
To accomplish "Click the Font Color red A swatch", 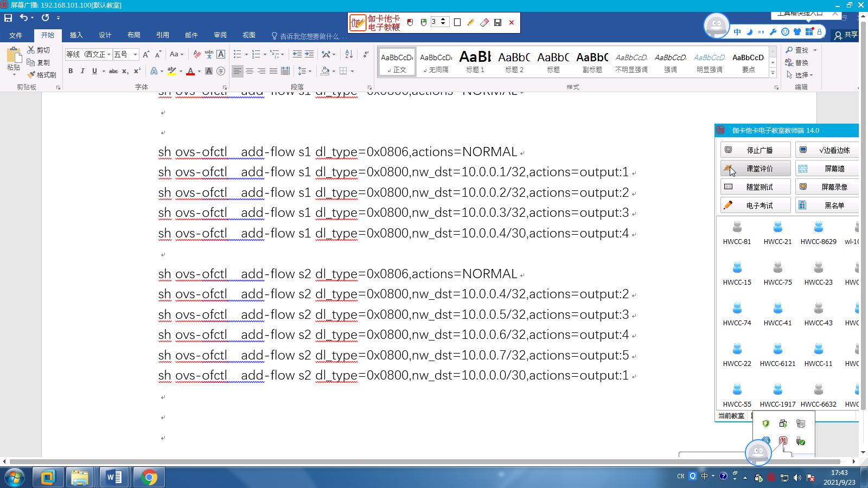I will pyautogui.click(x=190, y=71).
